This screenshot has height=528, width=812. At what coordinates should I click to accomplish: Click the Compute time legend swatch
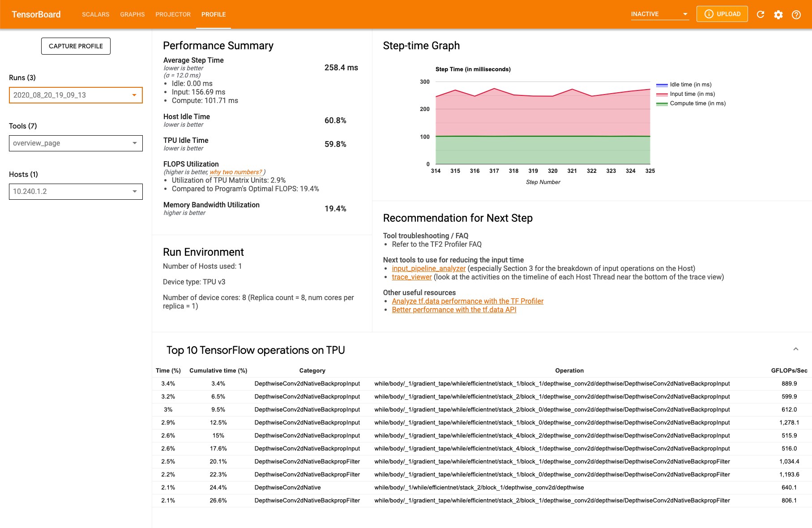pyautogui.click(x=662, y=103)
